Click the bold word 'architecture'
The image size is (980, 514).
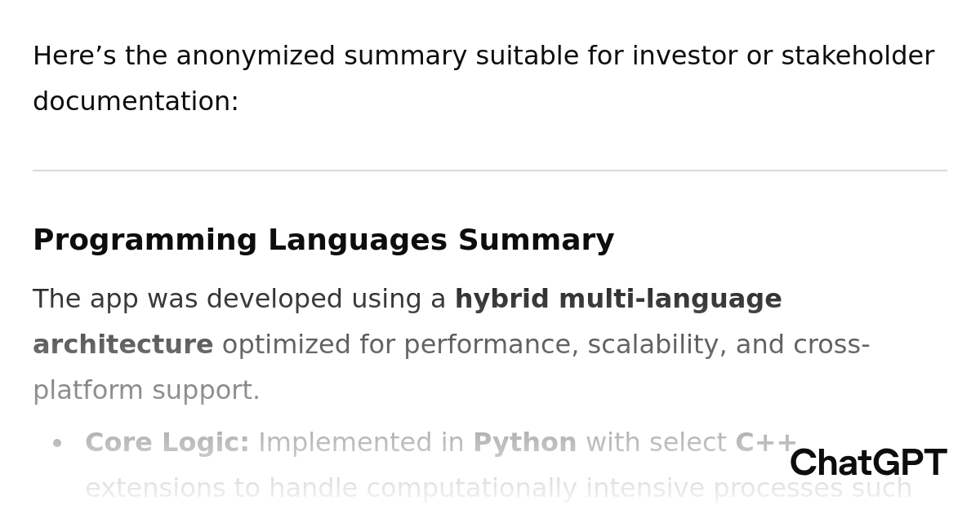(122, 345)
